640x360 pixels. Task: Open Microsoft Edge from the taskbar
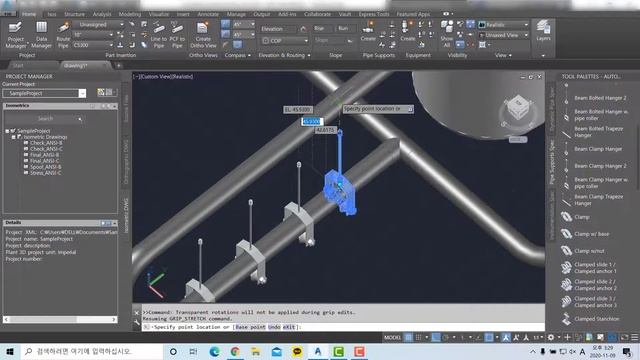pos(214,351)
